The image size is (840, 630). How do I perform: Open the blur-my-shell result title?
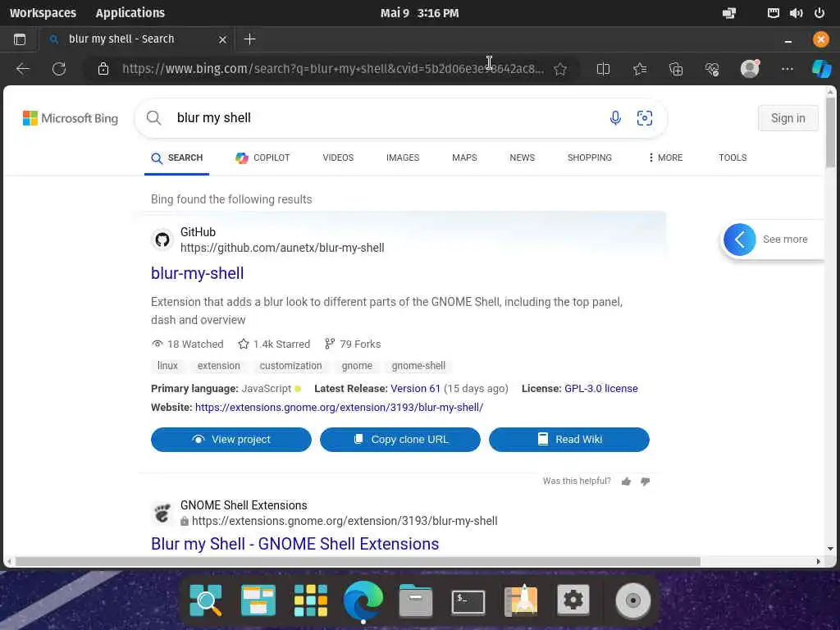point(197,273)
